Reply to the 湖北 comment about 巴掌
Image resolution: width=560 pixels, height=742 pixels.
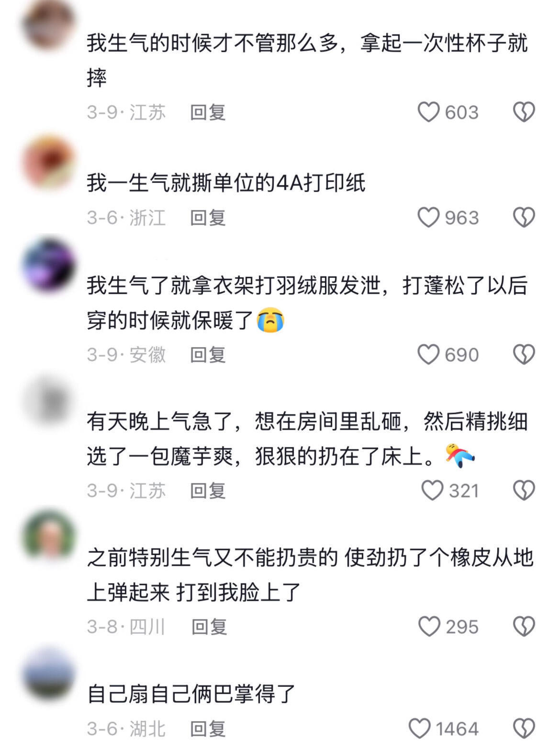(x=208, y=729)
